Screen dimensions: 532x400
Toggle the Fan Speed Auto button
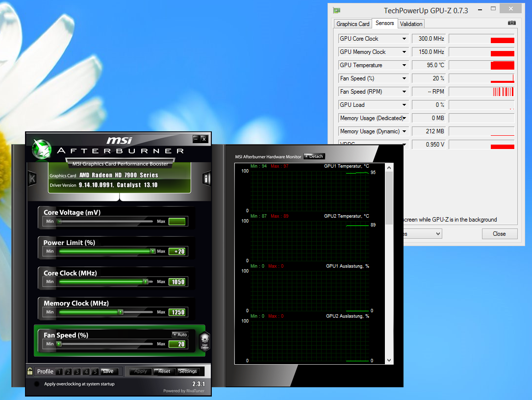[x=180, y=334]
